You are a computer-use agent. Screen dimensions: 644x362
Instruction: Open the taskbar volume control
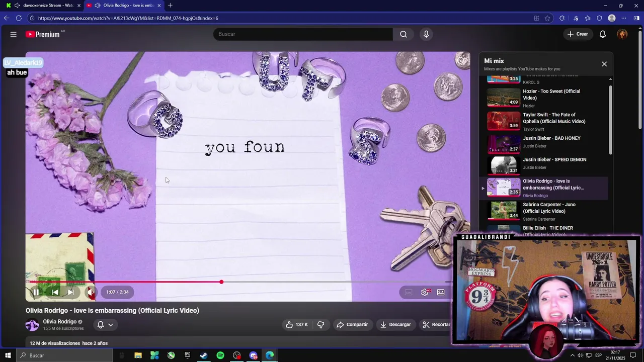click(x=580, y=355)
